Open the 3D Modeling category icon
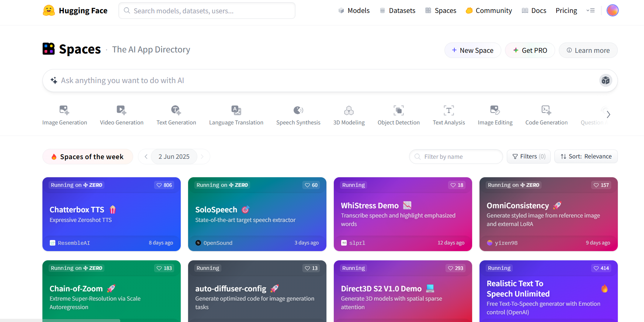Screen dimensions: 644x322 point(349,110)
